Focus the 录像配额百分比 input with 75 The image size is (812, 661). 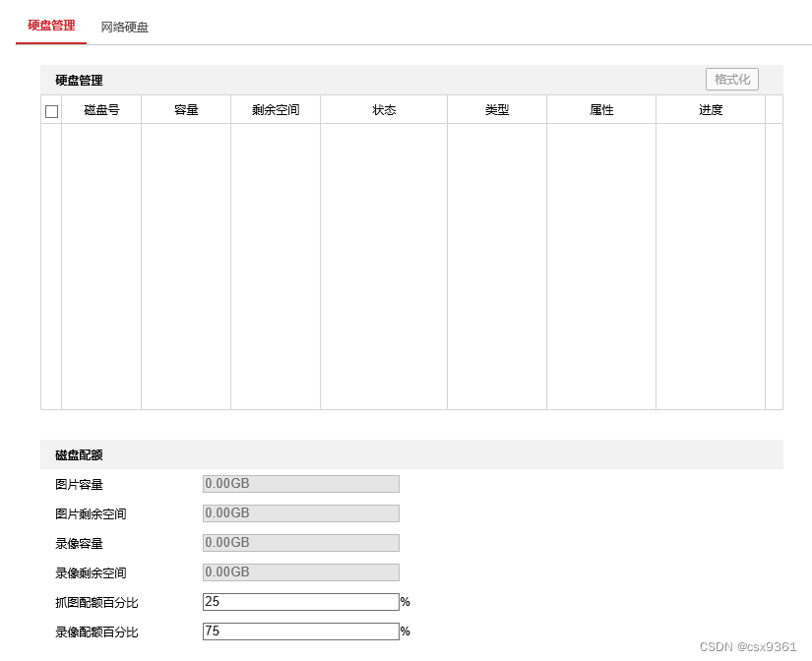tap(301, 631)
